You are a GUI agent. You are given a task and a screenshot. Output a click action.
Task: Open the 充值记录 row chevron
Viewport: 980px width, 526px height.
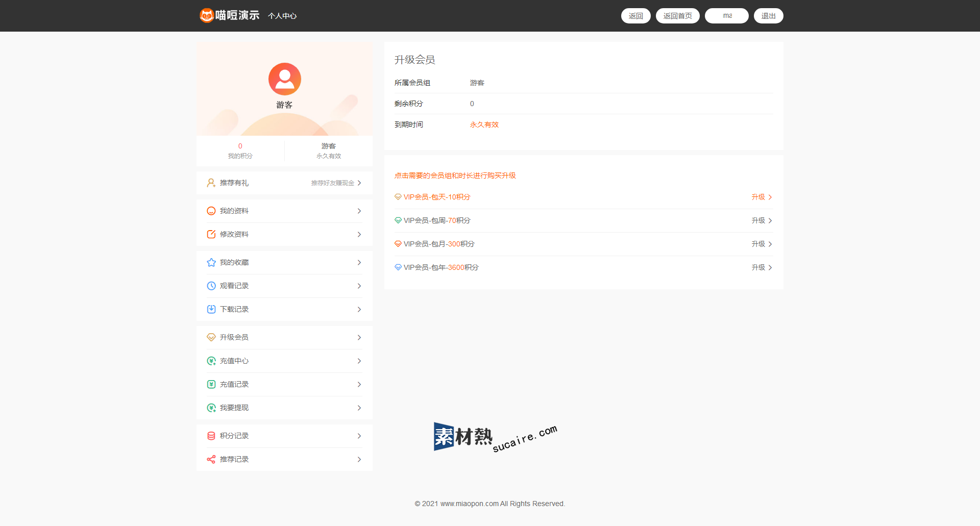click(x=359, y=384)
